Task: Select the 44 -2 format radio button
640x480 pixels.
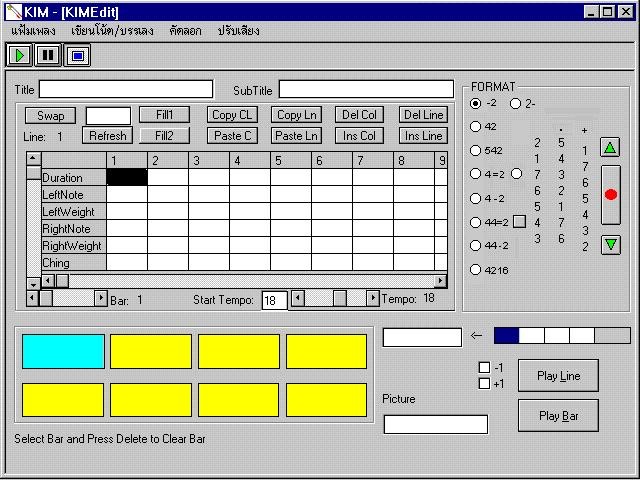Action: (476, 245)
